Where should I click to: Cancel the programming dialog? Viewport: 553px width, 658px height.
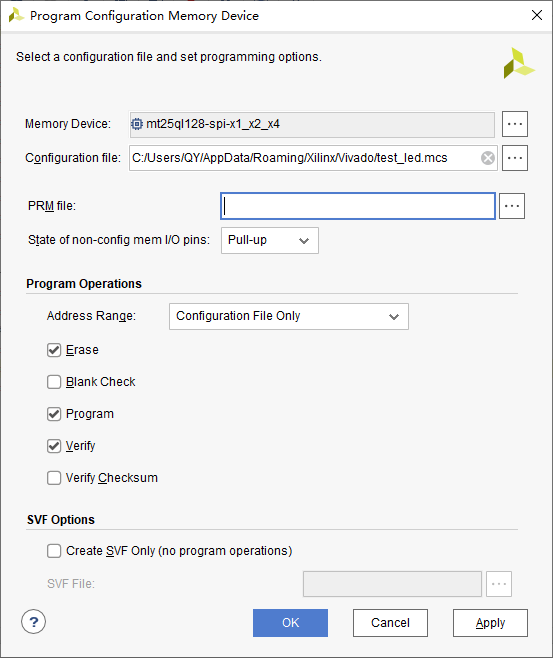[390, 623]
